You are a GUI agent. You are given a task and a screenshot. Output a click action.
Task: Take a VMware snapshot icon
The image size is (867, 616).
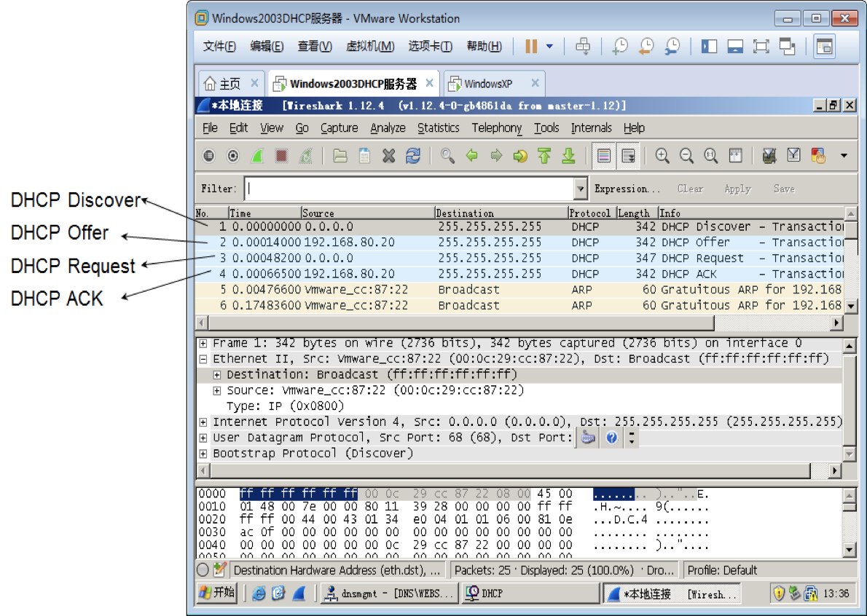click(x=620, y=47)
